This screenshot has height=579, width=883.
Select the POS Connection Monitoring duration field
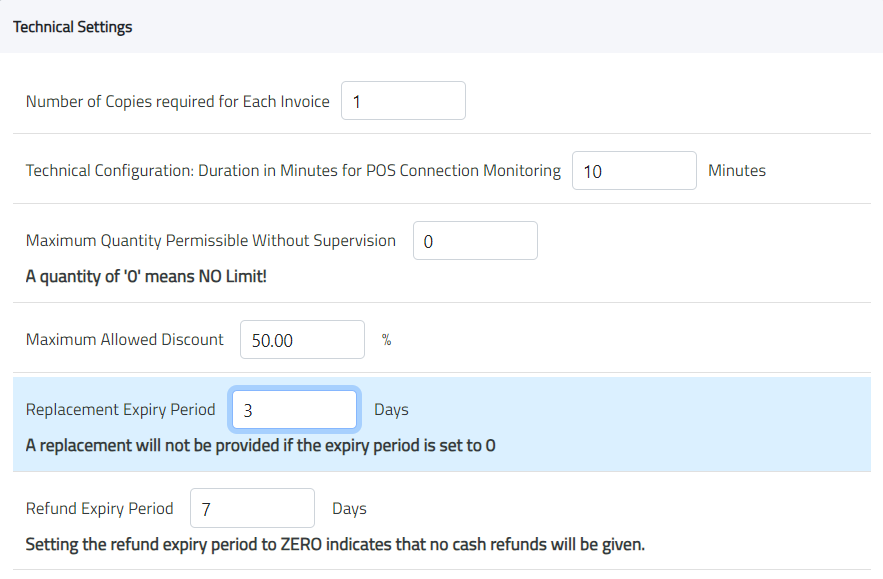[x=634, y=170]
